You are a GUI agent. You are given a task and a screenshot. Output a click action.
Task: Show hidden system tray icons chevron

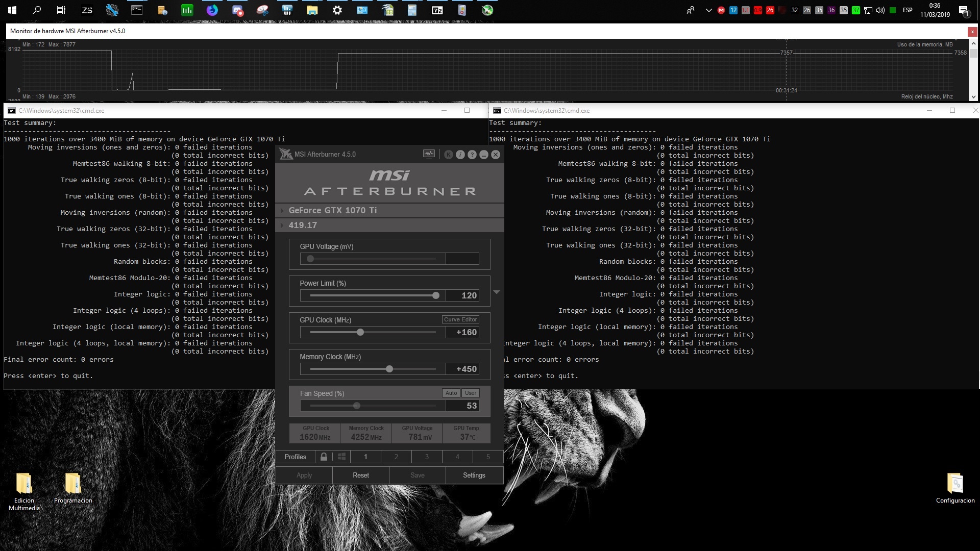pyautogui.click(x=708, y=10)
